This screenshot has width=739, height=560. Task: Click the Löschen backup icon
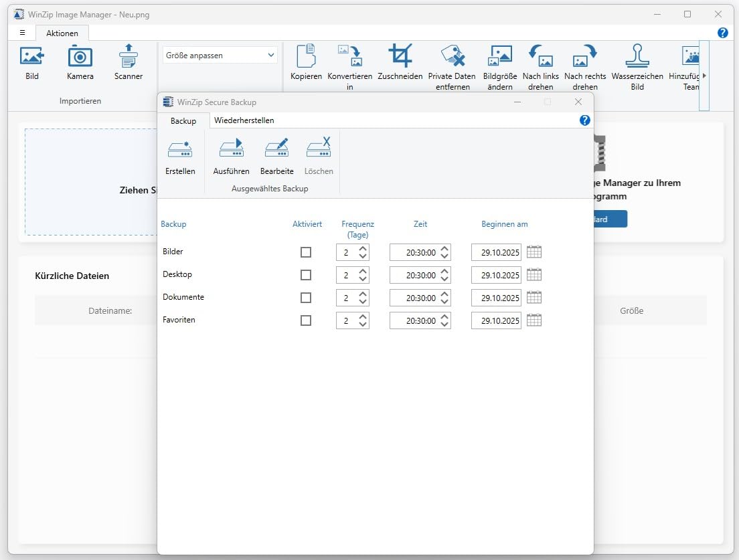[319, 148]
